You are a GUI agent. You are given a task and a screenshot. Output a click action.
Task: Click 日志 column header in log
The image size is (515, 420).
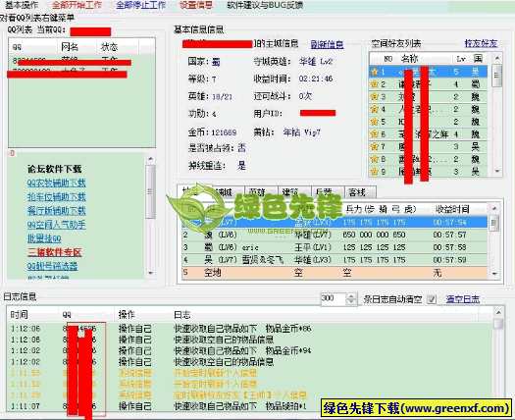[324, 314]
